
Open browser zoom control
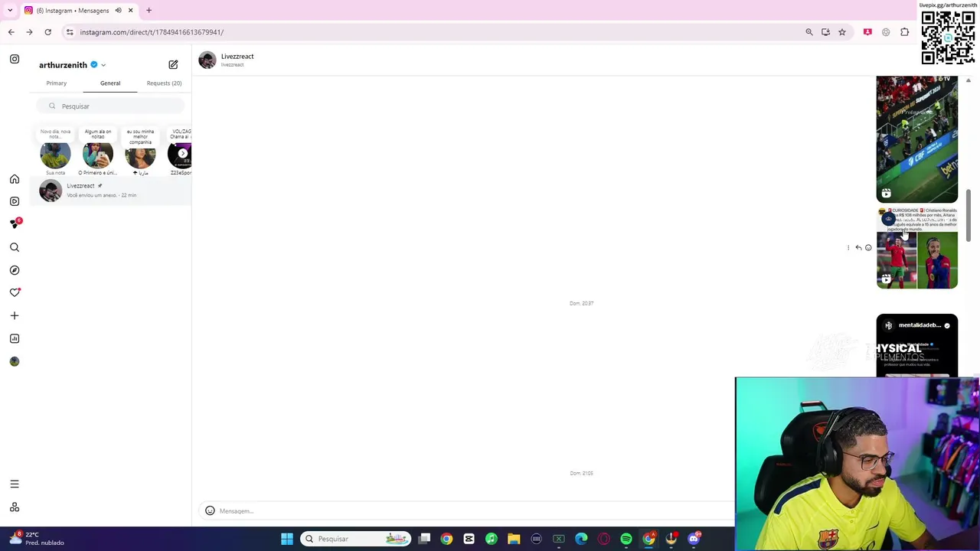809,32
